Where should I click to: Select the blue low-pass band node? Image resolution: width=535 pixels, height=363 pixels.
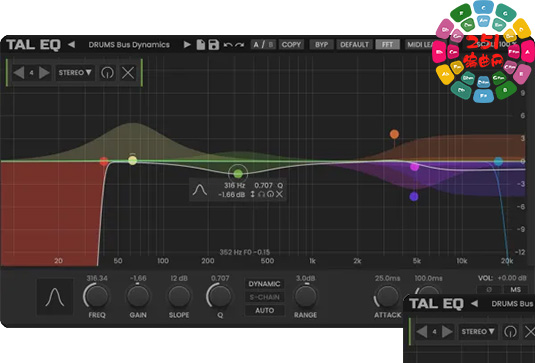point(498,161)
